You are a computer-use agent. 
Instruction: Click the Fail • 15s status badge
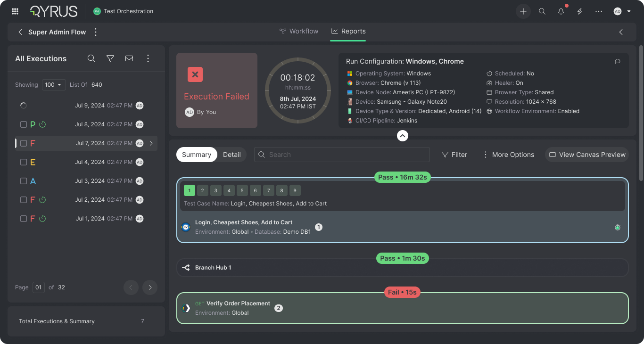point(402,292)
